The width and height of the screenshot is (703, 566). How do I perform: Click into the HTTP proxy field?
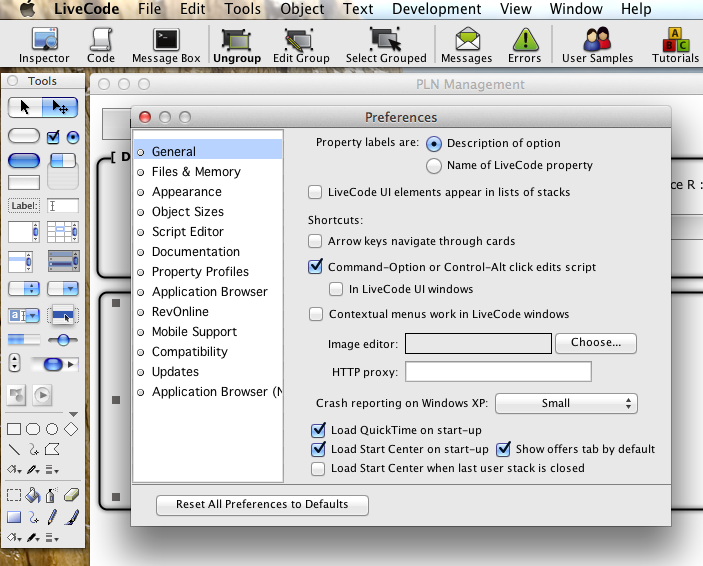point(497,372)
